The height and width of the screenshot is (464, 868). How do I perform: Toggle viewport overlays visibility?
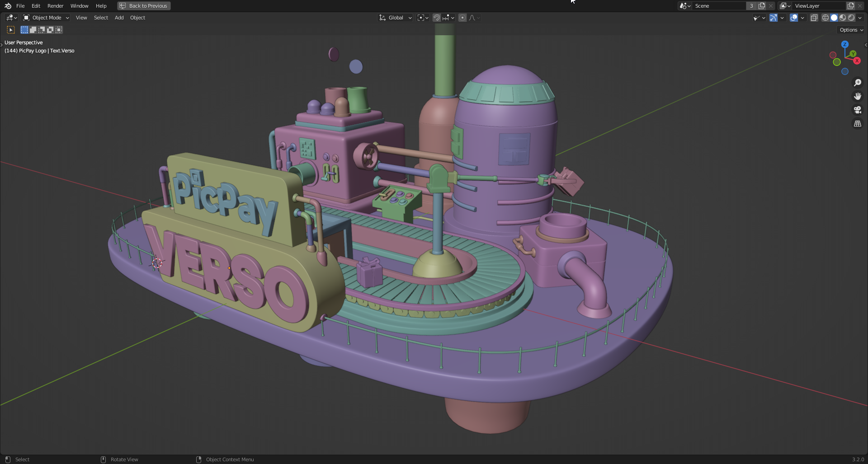[x=793, y=18]
